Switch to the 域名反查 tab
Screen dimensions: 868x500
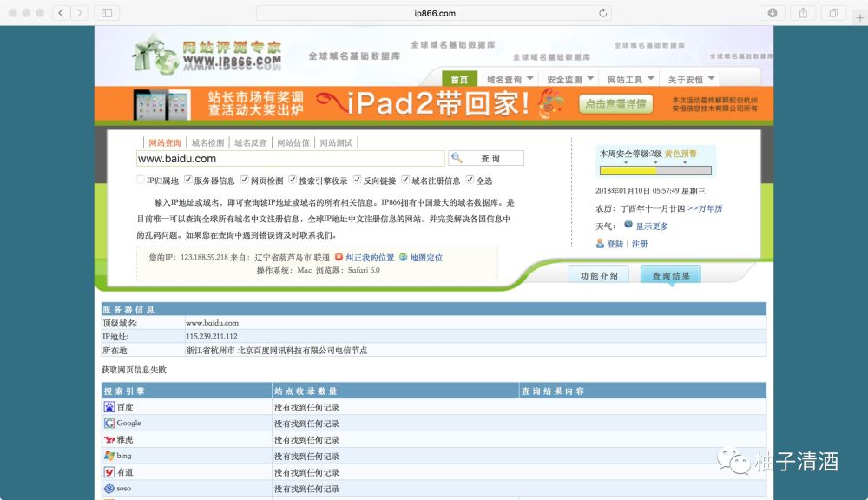(251, 143)
